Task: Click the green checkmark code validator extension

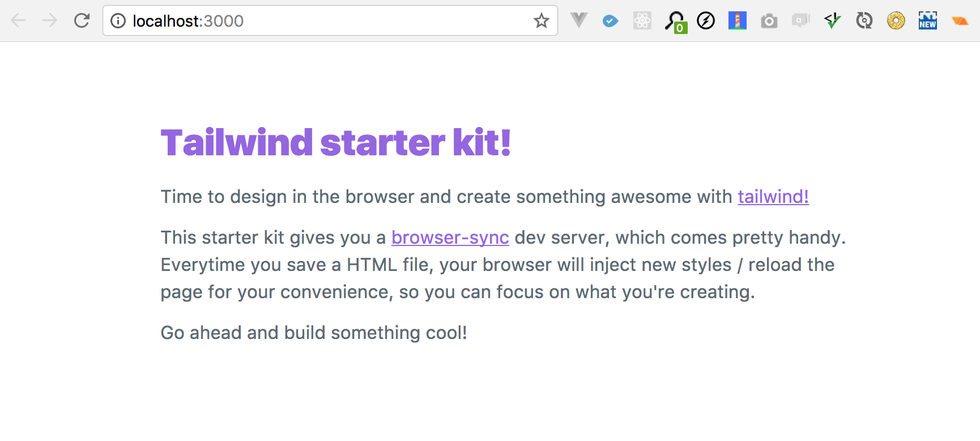Action: [832, 21]
